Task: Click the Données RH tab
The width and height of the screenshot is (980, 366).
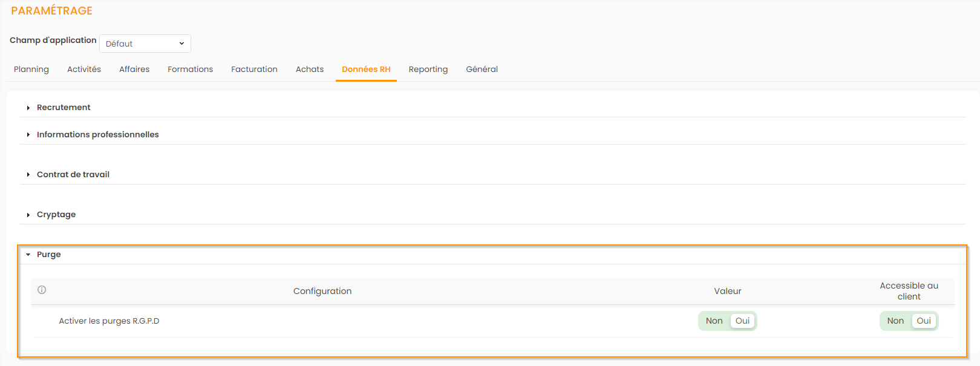Action: click(366, 70)
